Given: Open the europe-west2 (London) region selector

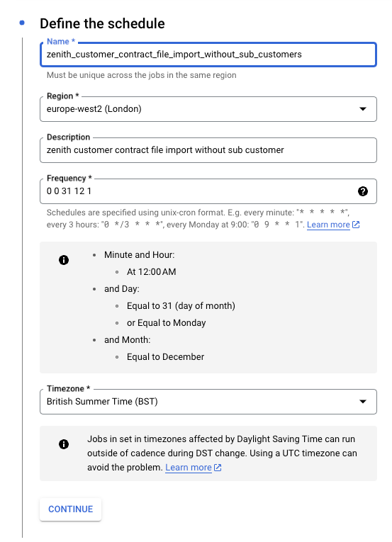Looking at the screenshot, I should click(208, 109).
